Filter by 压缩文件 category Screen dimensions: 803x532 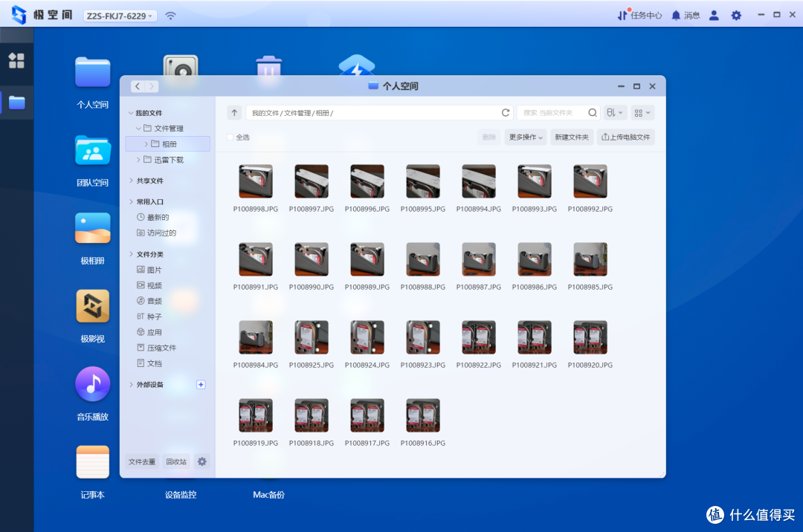click(156, 348)
